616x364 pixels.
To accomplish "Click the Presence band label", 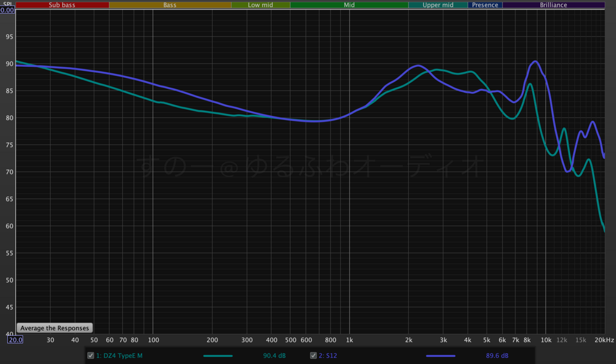I will [x=485, y=5].
